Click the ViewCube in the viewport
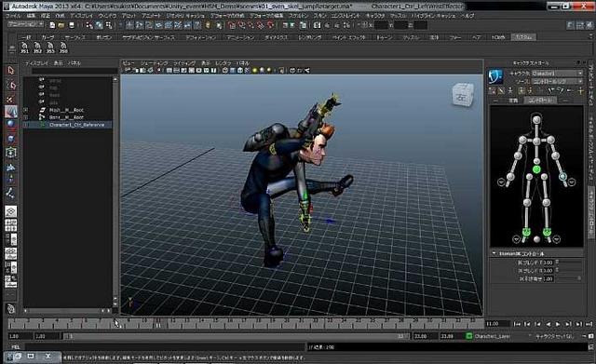Image resolution: width=596 pixels, height=364 pixels. pyautogui.click(x=463, y=95)
